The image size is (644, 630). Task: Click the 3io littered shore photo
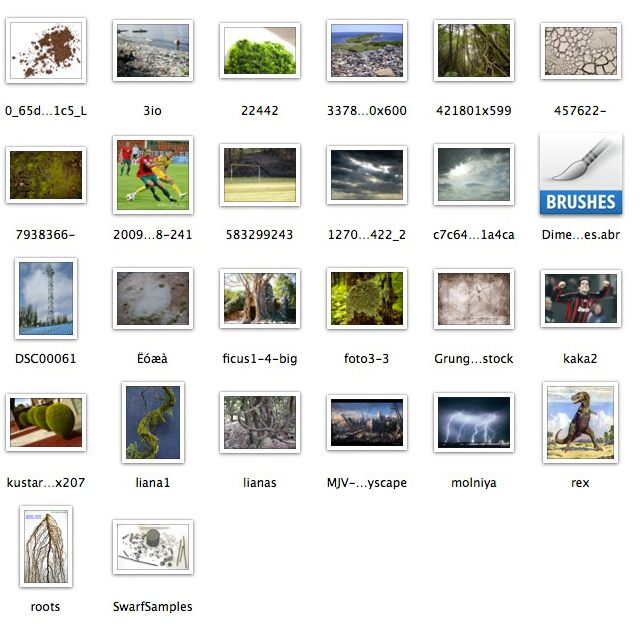153,50
